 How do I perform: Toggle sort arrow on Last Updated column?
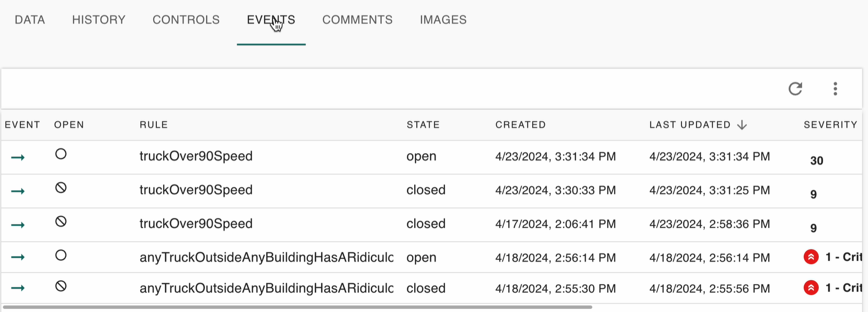coord(742,125)
